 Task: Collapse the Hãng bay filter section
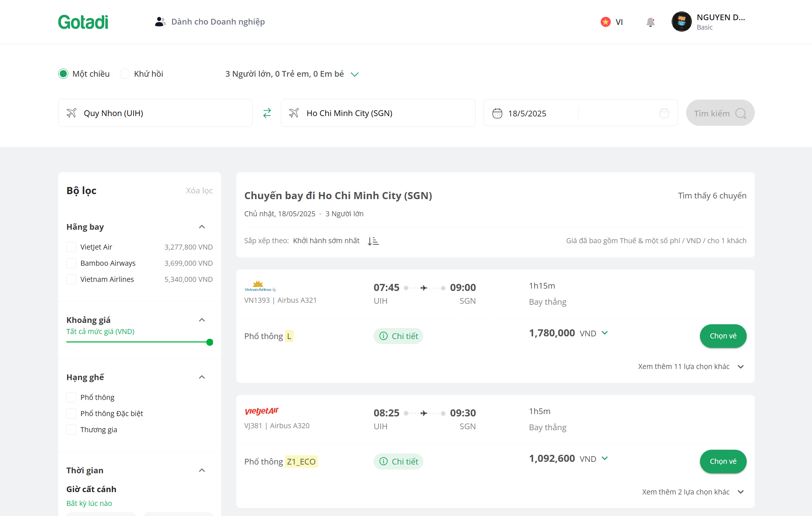(x=202, y=227)
